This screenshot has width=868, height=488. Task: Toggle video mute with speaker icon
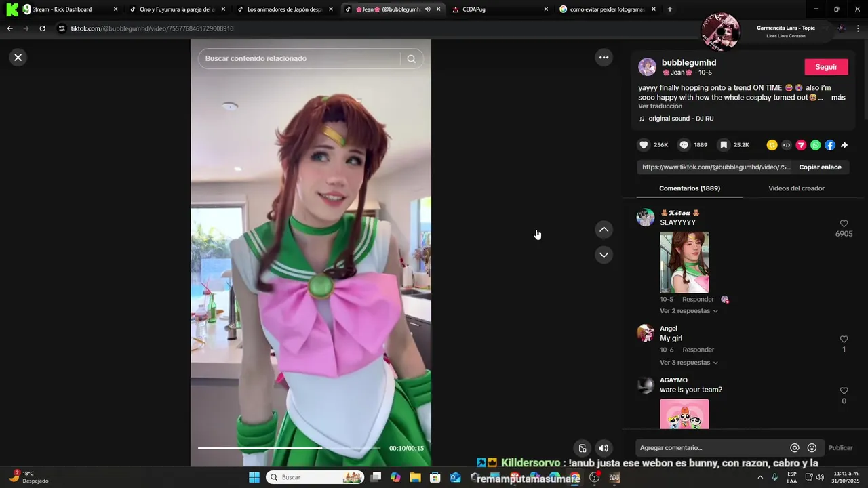click(x=603, y=448)
